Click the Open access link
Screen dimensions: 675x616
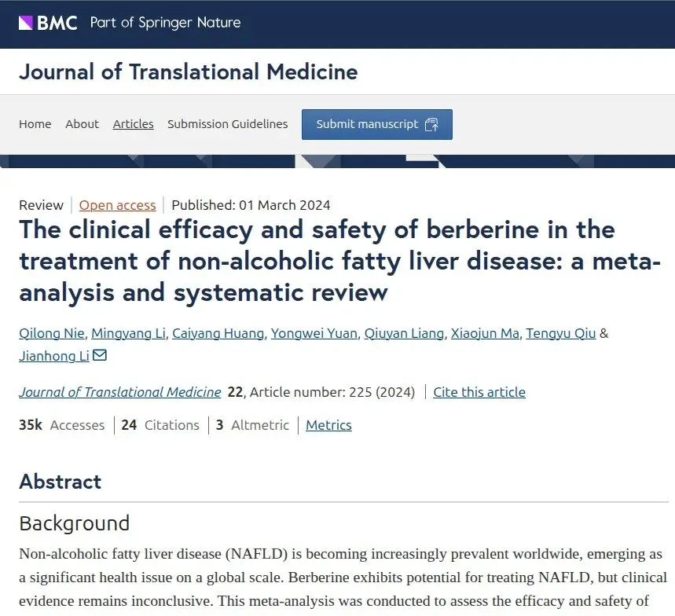pyautogui.click(x=117, y=205)
